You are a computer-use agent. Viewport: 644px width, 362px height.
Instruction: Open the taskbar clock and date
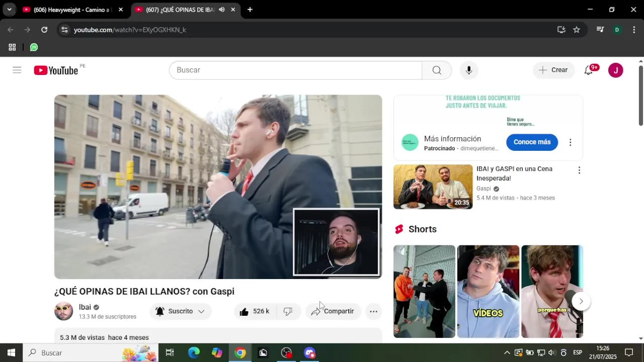[603, 353]
